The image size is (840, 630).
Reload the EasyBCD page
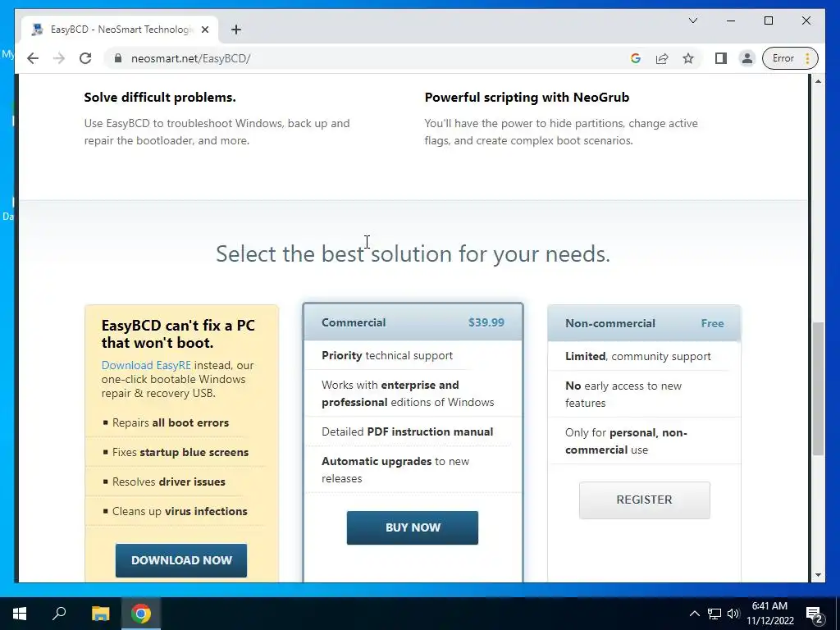(85, 58)
